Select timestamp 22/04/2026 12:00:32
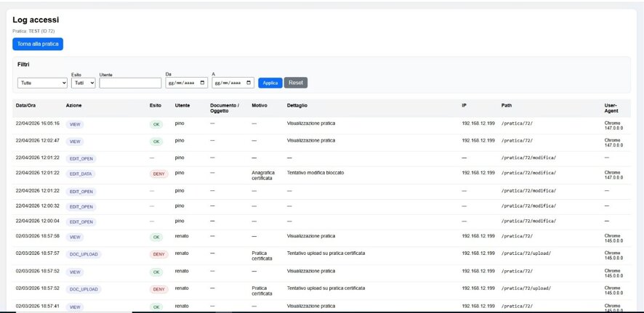This screenshot has height=313, width=644. tap(37, 206)
